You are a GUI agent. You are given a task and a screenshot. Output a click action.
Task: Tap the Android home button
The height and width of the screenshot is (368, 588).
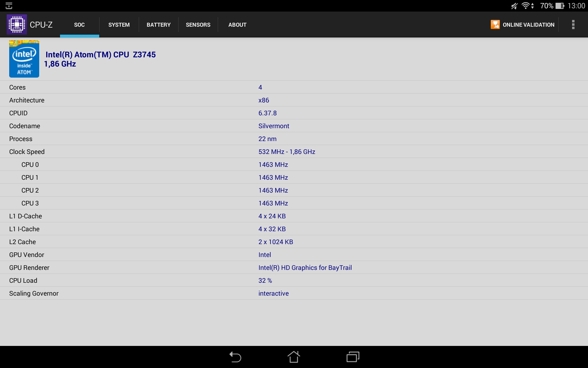[x=294, y=357]
